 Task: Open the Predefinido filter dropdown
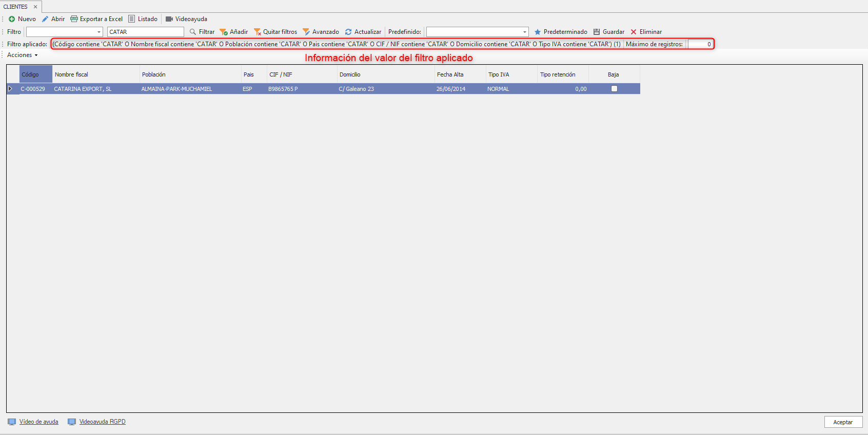click(524, 32)
